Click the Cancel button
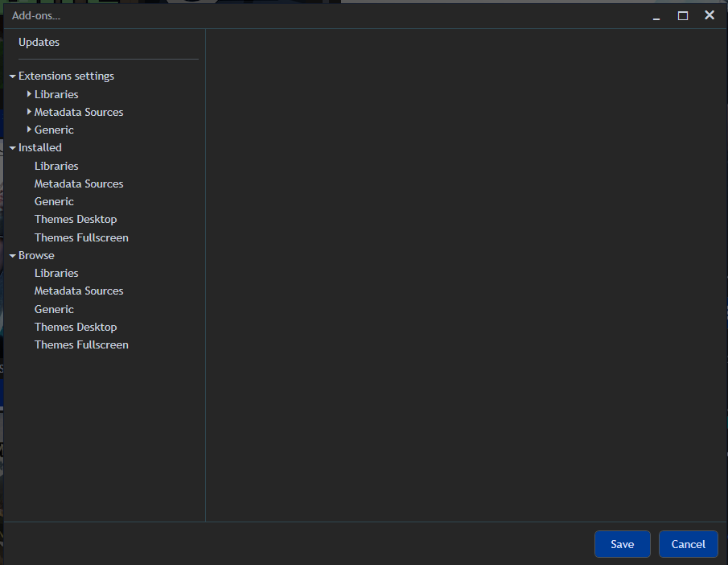728x565 pixels. (688, 544)
